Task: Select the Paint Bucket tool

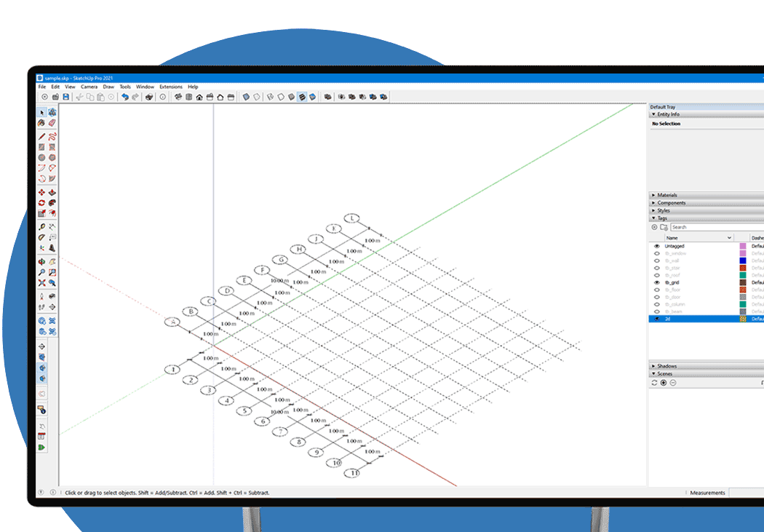Action: coord(42,123)
